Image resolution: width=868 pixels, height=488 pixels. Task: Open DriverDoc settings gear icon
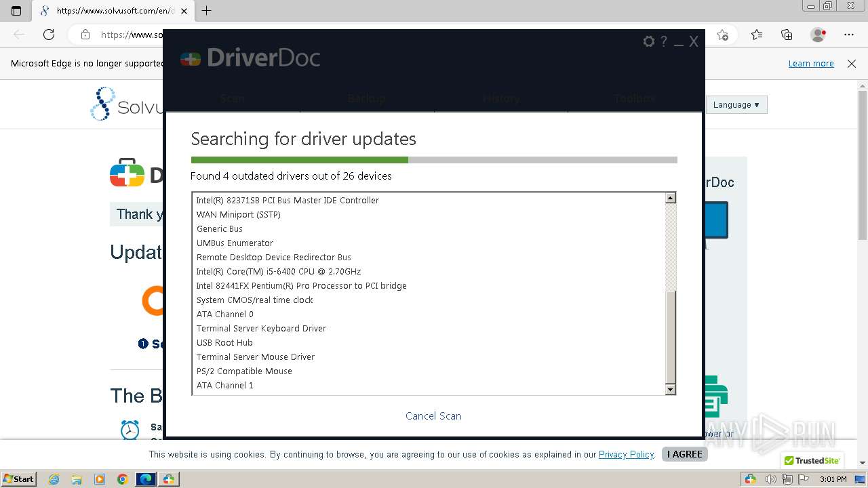pos(649,42)
